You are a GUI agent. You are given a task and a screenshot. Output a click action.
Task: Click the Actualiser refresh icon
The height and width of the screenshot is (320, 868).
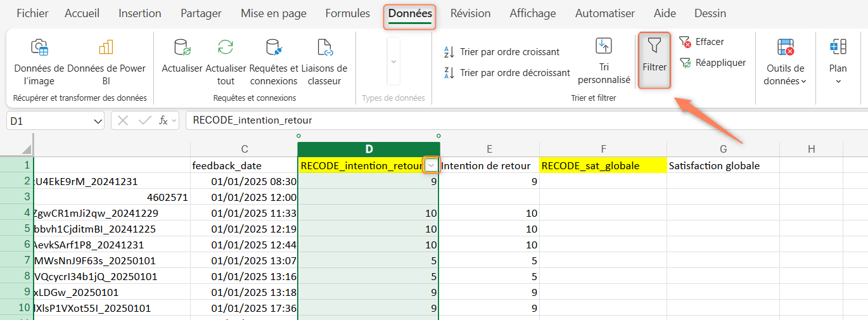(182, 48)
